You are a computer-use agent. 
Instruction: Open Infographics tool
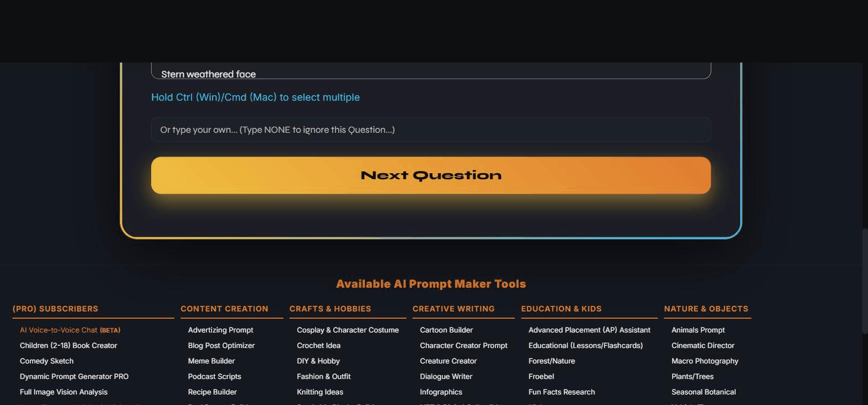(x=441, y=392)
